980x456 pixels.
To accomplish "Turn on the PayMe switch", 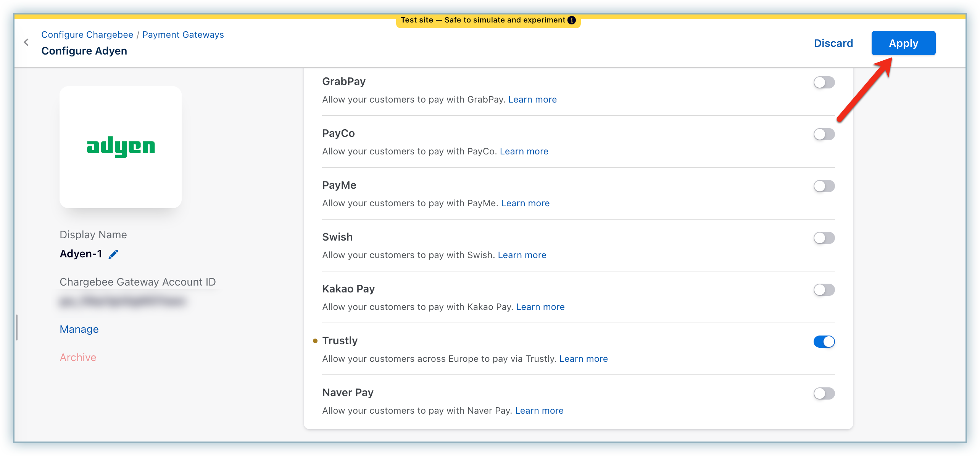I will point(824,186).
